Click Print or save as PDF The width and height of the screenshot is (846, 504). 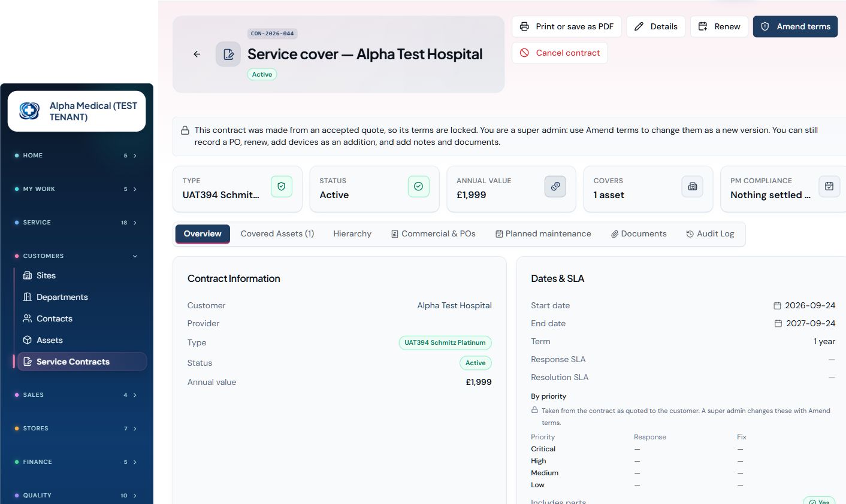pyautogui.click(x=567, y=26)
